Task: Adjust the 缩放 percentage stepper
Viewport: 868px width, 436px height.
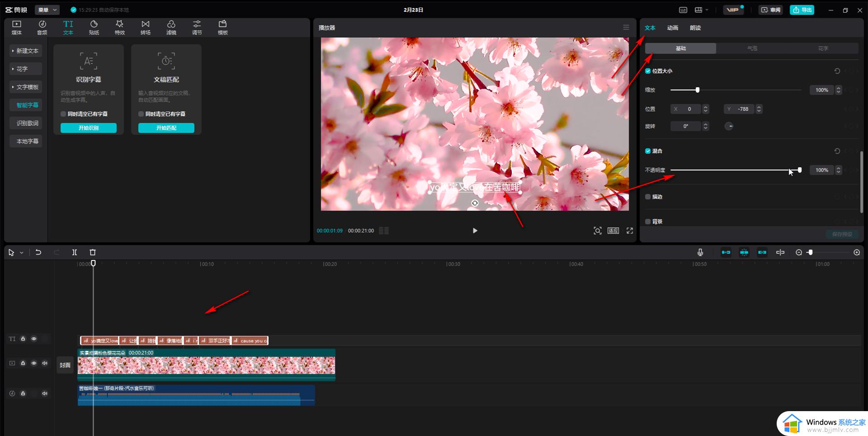Action: [839, 90]
